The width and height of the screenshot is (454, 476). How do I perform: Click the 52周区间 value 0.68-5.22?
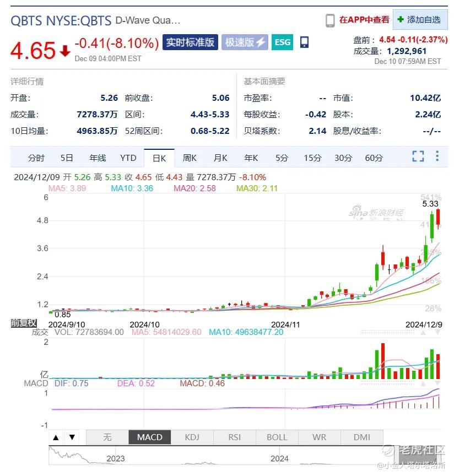[210, 131]
